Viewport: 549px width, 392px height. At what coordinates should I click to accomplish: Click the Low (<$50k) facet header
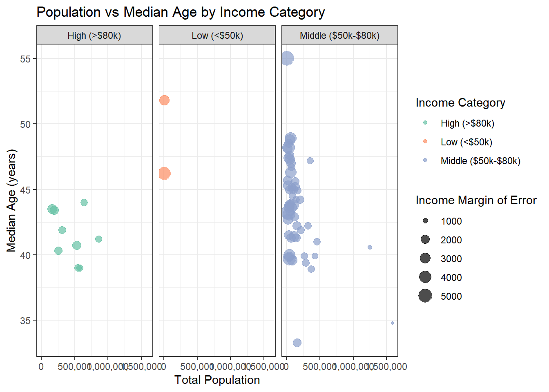217,36
